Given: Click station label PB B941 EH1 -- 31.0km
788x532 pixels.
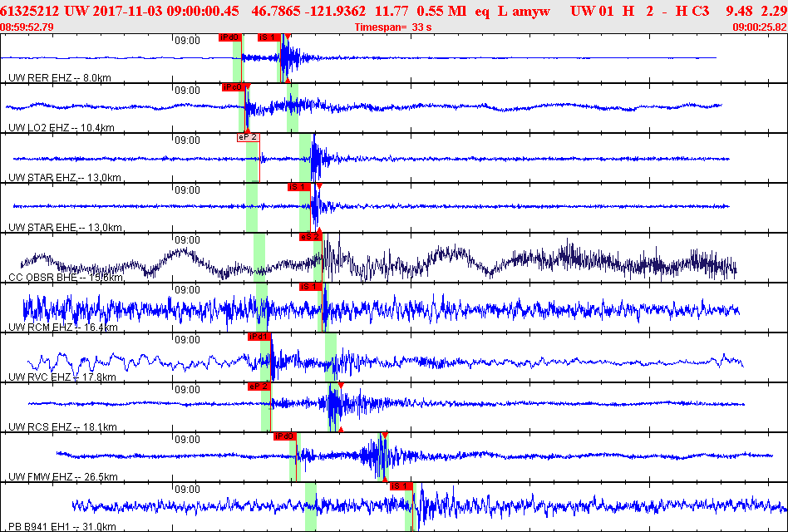Looking at the screenshot, I should point(62,526).
